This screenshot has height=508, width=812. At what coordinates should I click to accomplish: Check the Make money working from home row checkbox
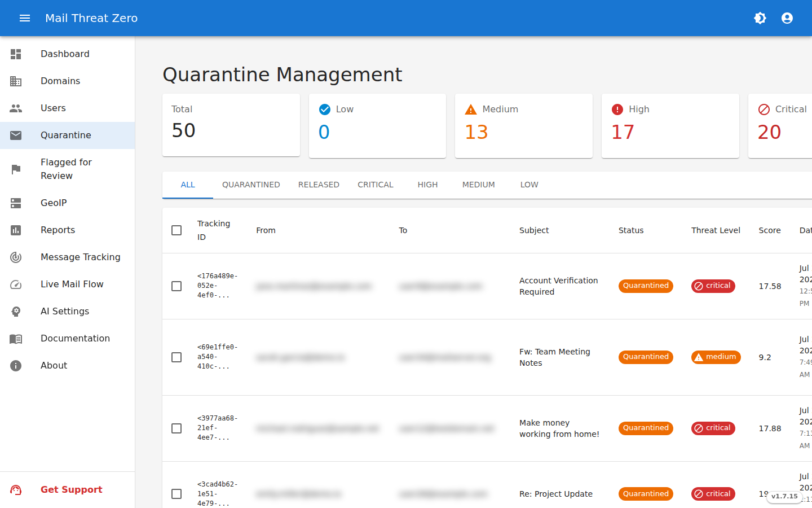tap(176, 428)
